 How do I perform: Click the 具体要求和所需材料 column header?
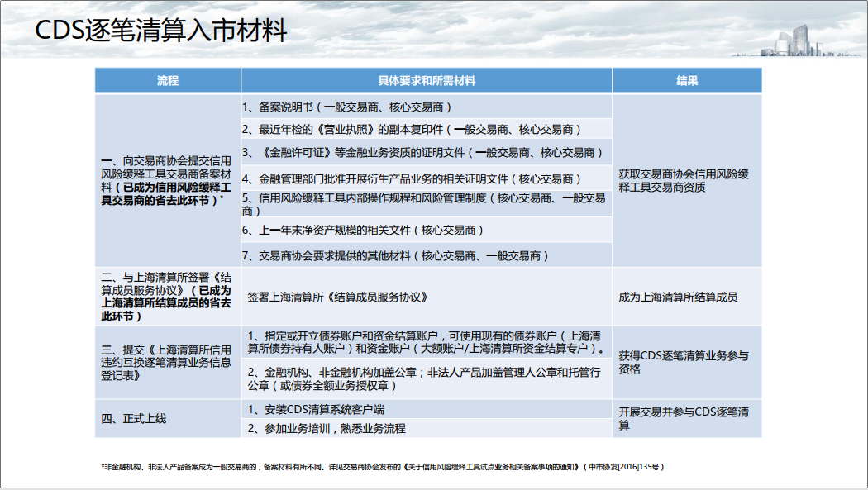coord(426,81)
